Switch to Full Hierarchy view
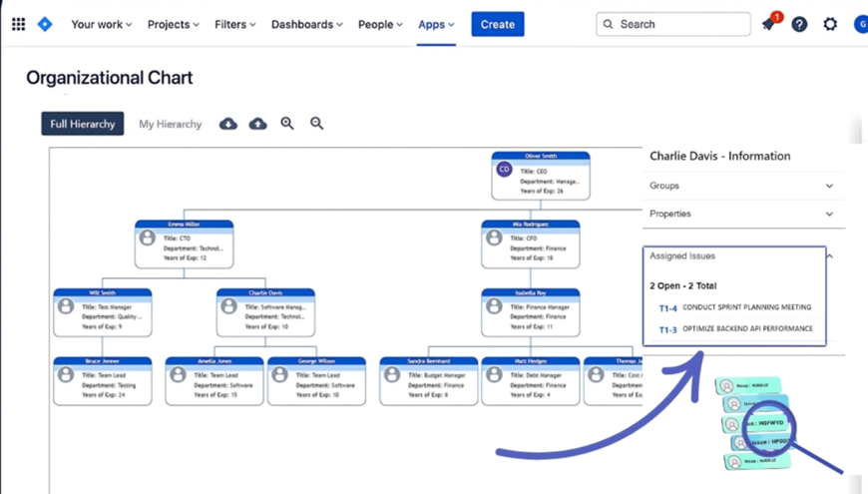 click(83, 124)
